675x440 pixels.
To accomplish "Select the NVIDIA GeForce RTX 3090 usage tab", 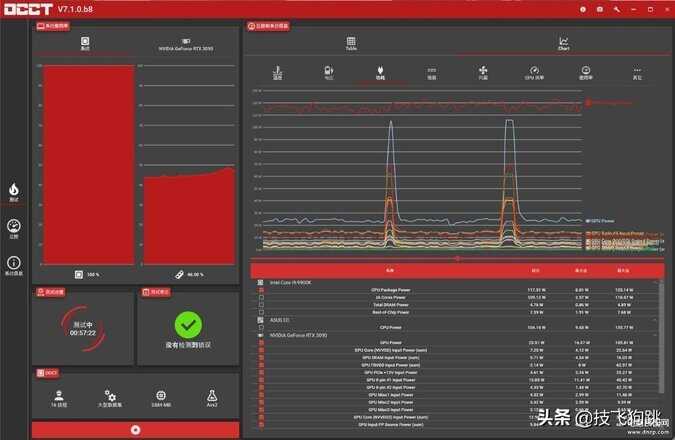I will (x=186, y=45).
